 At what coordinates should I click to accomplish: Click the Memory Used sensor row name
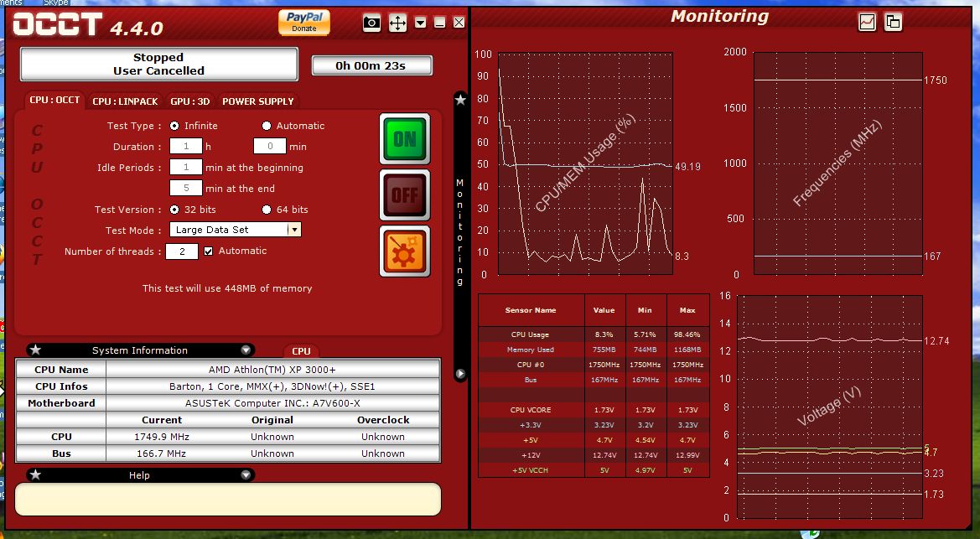(530, 350)
